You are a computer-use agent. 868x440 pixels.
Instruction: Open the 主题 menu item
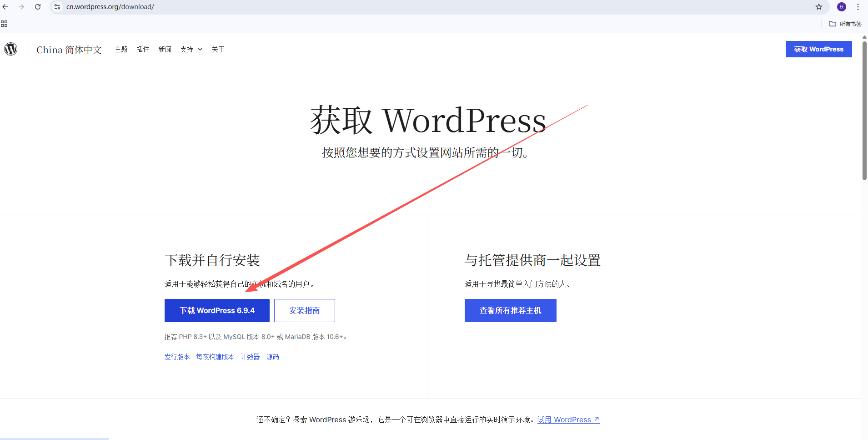coord(121,49)
